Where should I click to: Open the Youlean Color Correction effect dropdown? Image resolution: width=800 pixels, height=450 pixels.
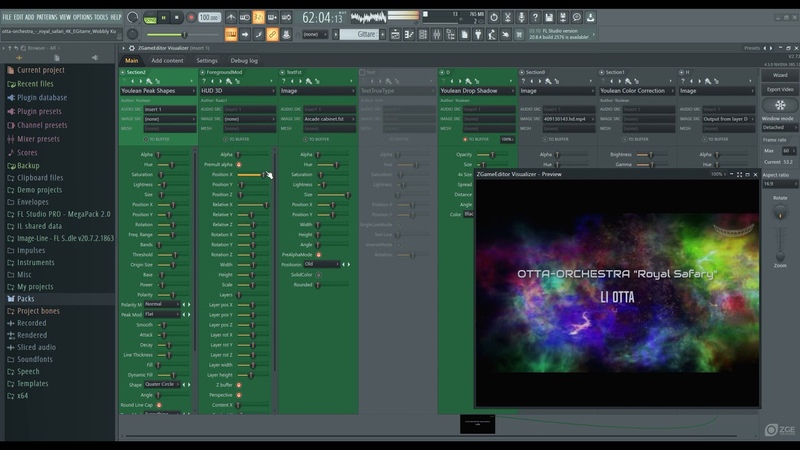coord(637,91)
